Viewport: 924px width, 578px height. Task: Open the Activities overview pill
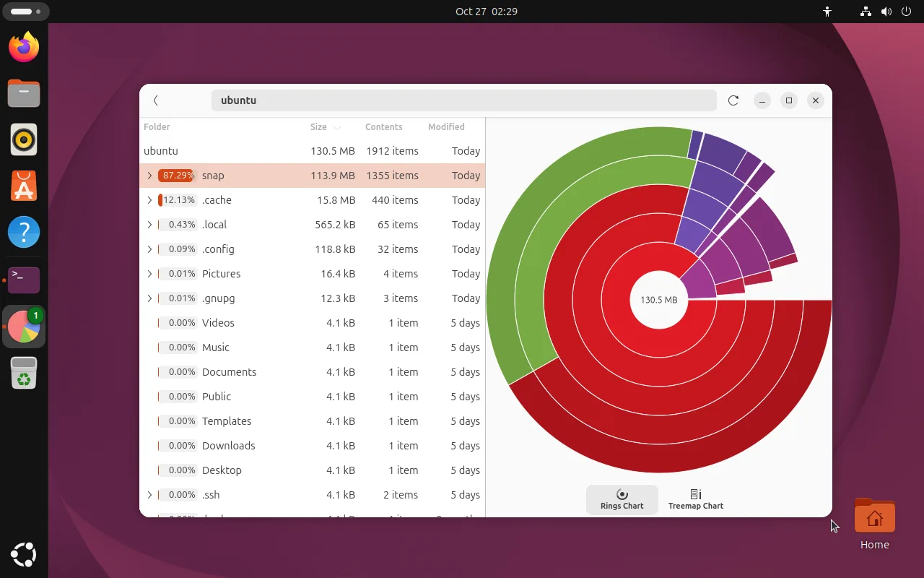(25, 12)
